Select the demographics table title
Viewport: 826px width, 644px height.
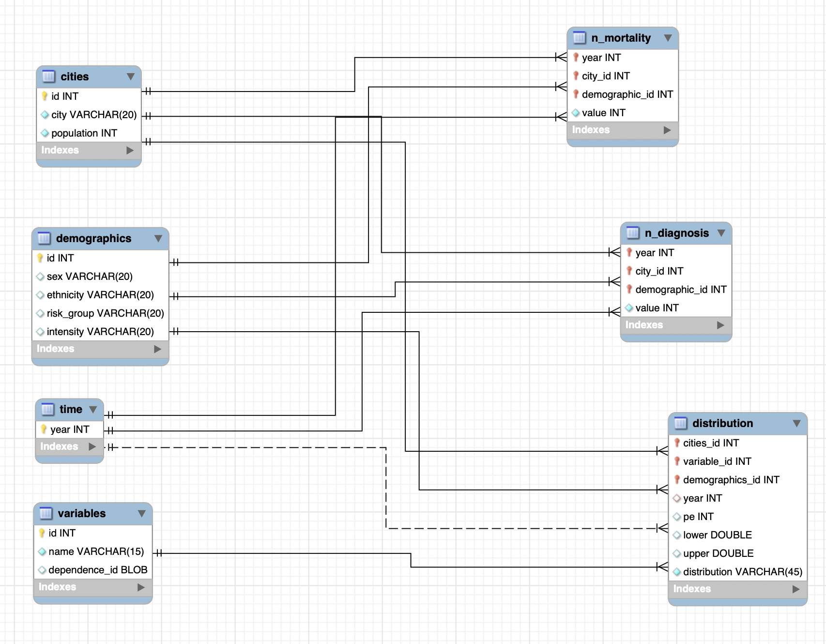click(x=93, y=238)
